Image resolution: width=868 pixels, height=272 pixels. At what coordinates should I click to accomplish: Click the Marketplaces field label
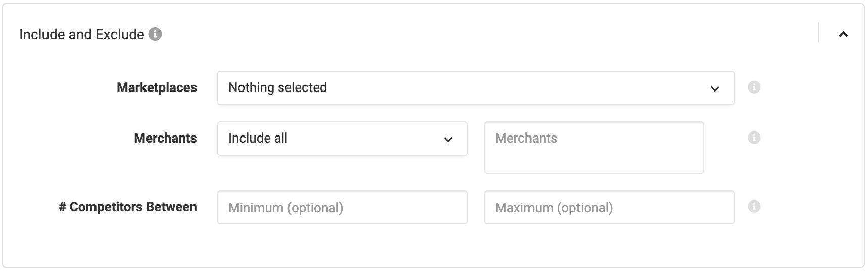click(x=157, y=87)
